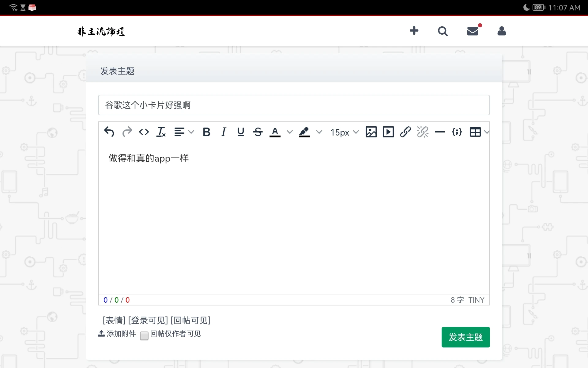Insert horizontal line icon
This screenshot has height=368, width=588.
pos(440,132)
